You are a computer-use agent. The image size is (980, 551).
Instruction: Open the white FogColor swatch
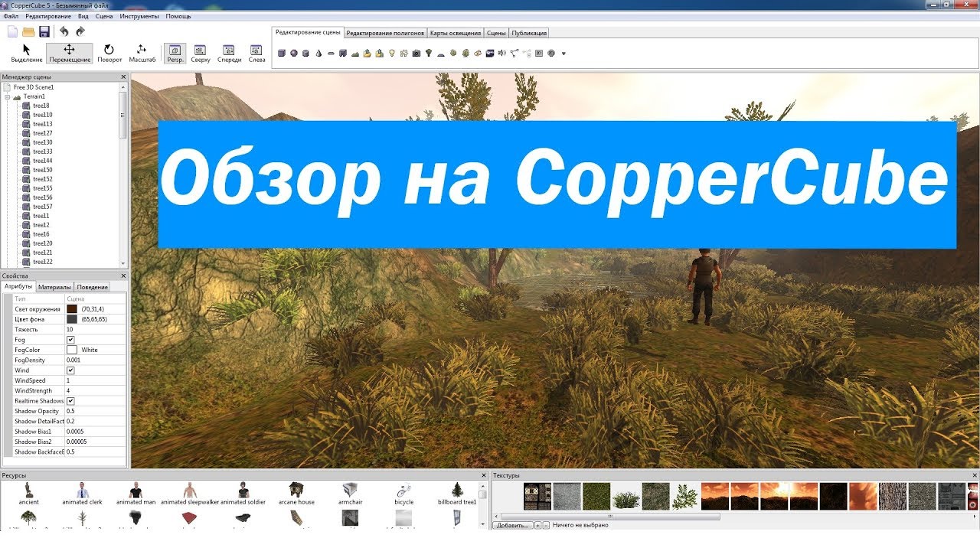(x=72, y=350)
